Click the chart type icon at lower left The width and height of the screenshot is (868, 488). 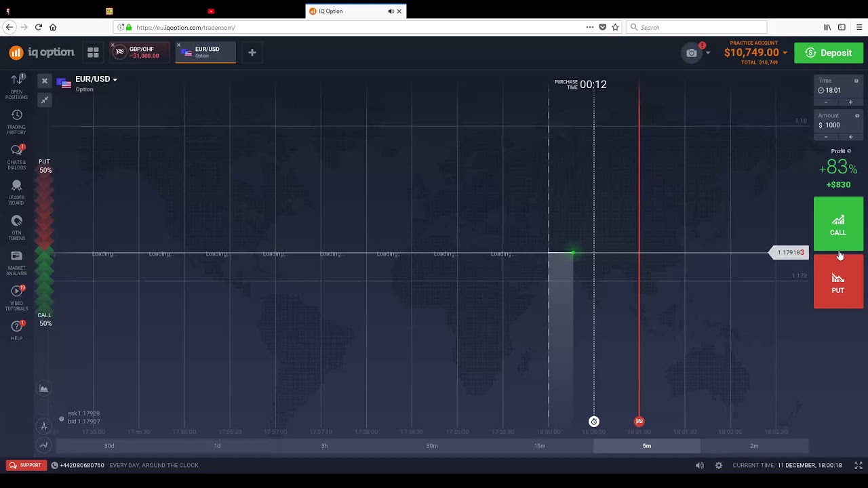tap(43, 388)
